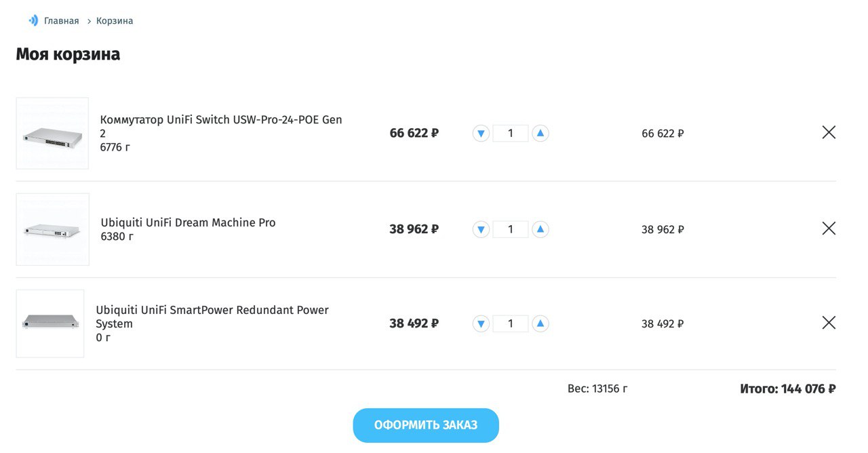
Task: Focus quantity field for Dream Machine Pro
Action: click(x=511, y=229)
